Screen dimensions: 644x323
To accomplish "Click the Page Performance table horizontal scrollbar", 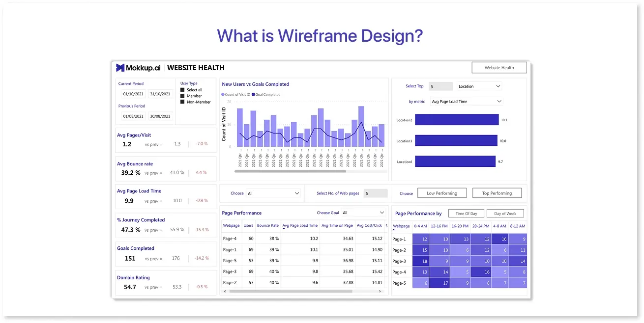I will click(x=291, y=291).
